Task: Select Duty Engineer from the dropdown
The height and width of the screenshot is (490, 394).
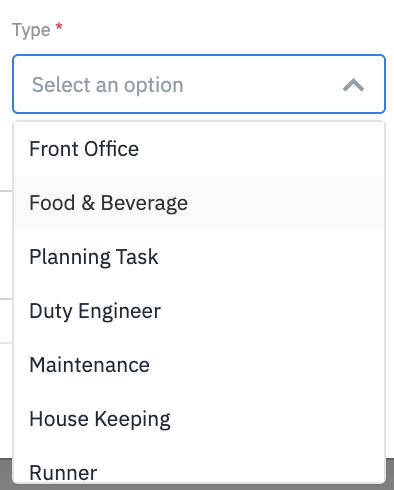Action: pyautogui.click(x=199, y=311)
